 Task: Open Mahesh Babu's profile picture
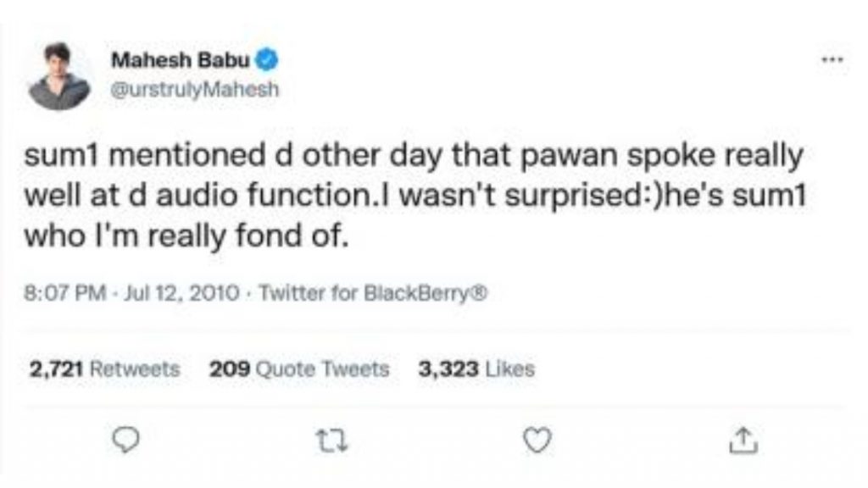58,76
